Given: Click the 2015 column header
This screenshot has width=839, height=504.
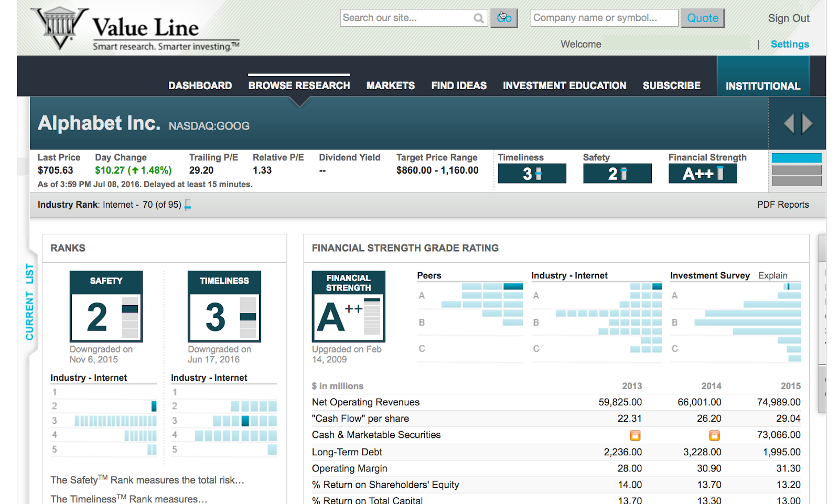Looking at the screenshot, I should tap(790, 386).
